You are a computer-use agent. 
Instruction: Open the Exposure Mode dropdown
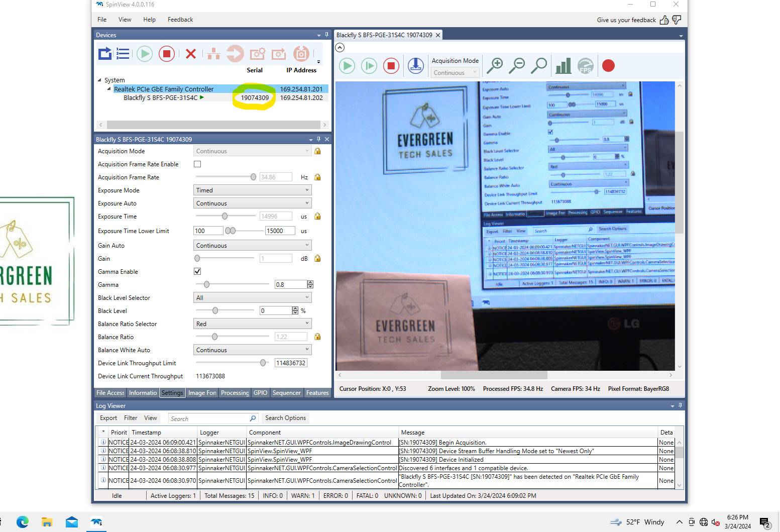click(x=253, y=190)
